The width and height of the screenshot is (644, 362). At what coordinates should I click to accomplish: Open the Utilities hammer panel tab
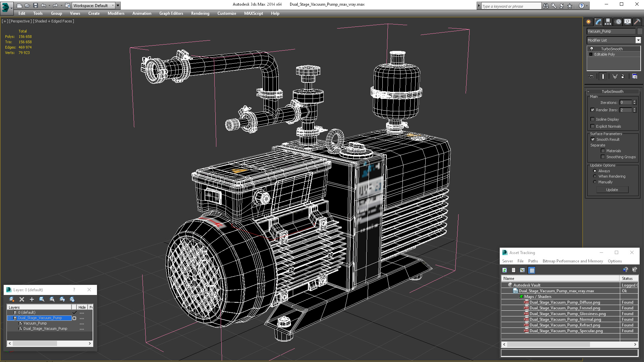pyautogui.click(x=637, y=22)
